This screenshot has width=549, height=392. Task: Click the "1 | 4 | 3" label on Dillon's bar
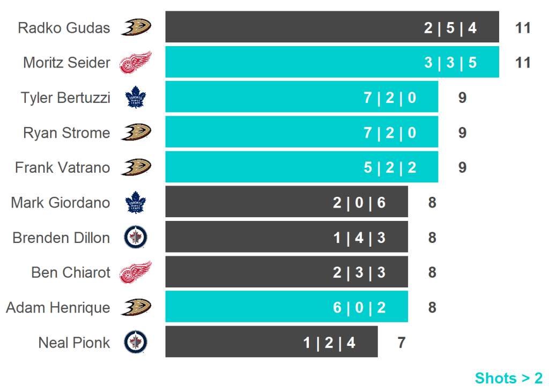coord(359,238)
